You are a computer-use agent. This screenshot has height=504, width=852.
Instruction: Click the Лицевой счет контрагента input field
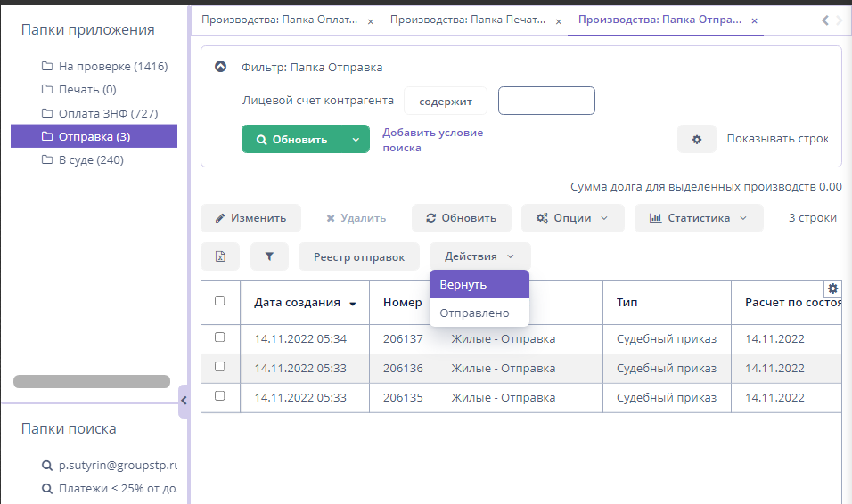pos(545,101)
